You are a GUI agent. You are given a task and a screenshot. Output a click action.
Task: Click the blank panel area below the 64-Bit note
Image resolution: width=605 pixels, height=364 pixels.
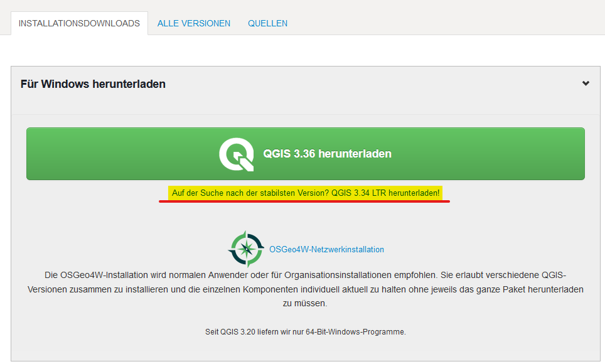coord(305,350)
